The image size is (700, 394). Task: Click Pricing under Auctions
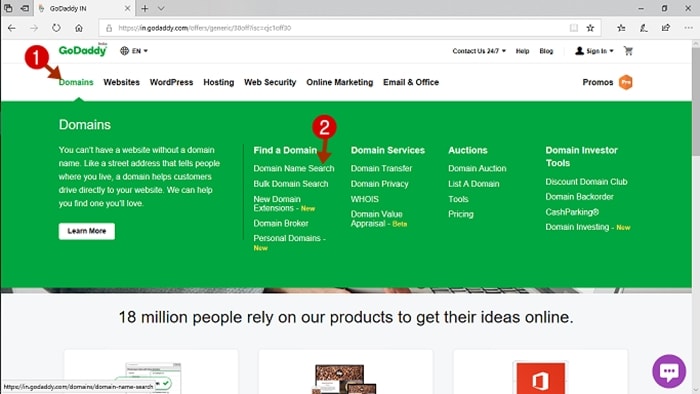click(461, 214)
